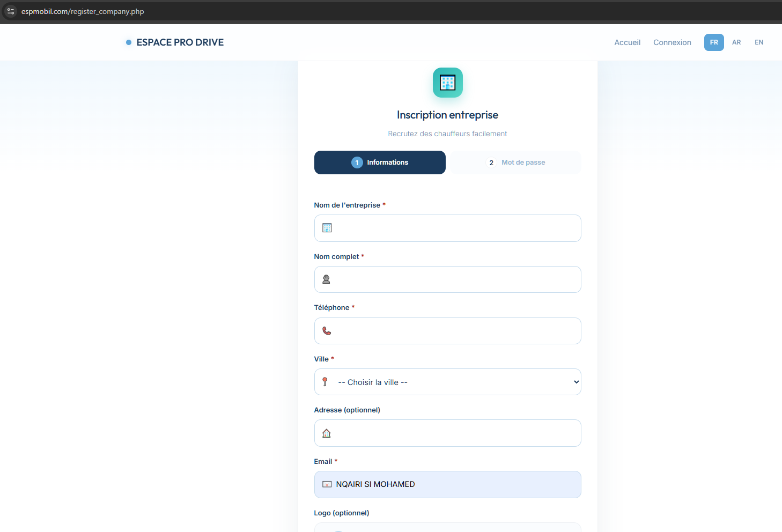Open the Accueil link
Screen dimensions: 782x532
click(628, 42)
